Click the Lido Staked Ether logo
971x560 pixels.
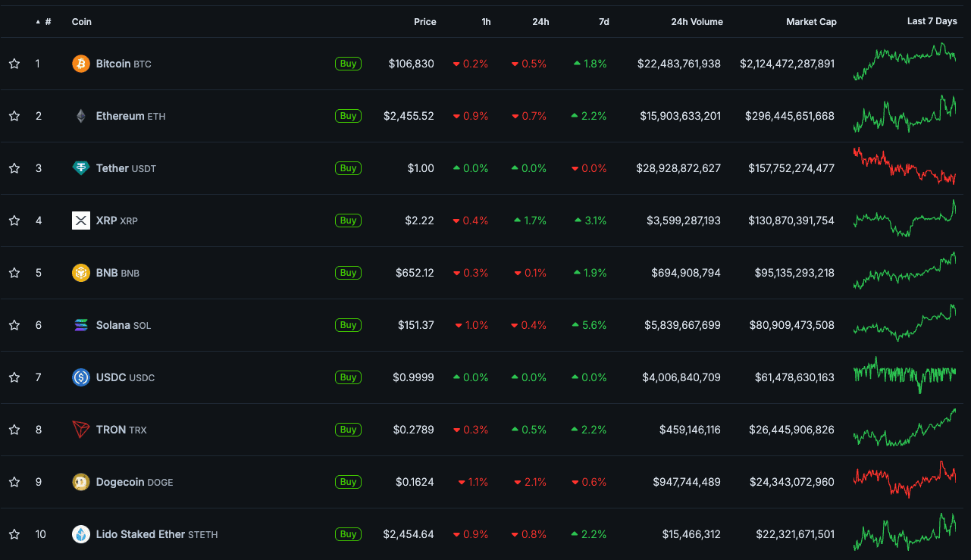81,534
